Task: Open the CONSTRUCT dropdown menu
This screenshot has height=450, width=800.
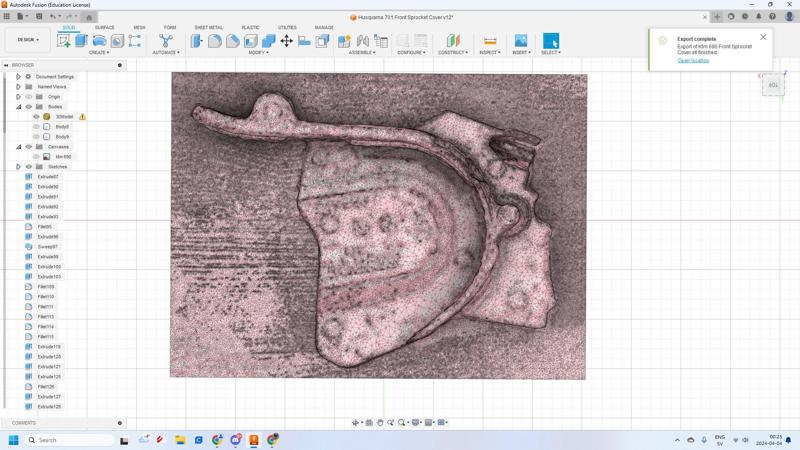Action: click(453, 53)
